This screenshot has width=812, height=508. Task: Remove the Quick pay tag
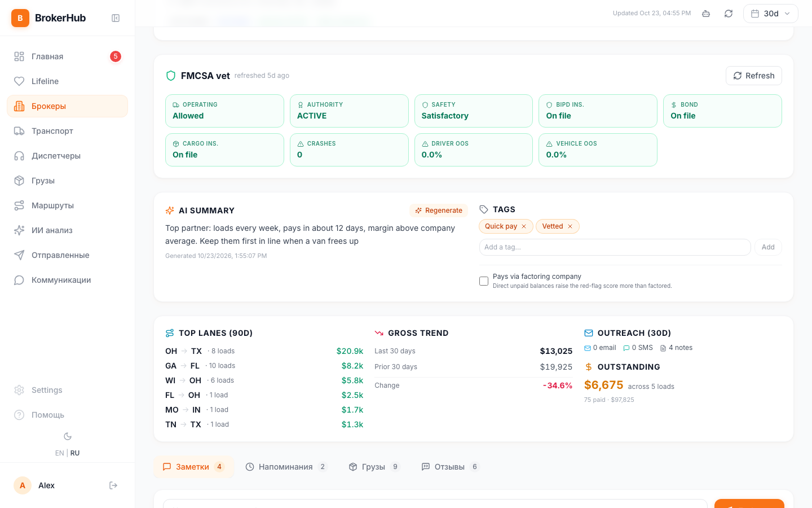[x=524, y=226]
